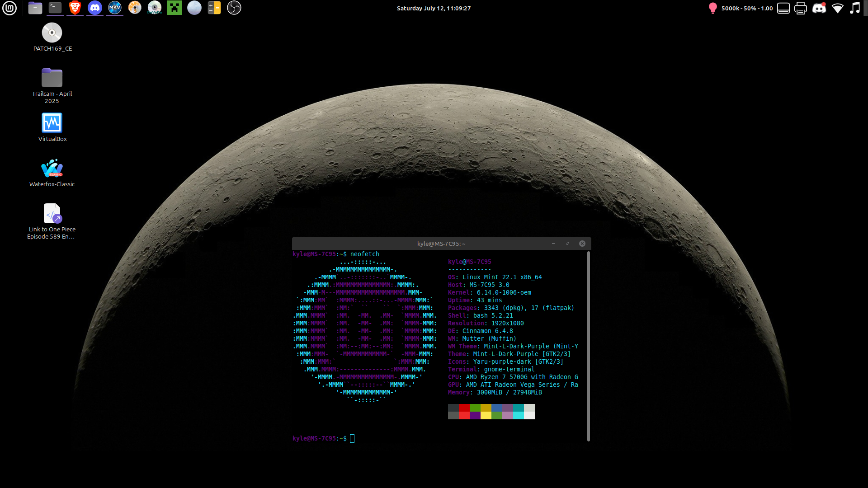The width and height of the screenshot is (868, 488).
Task: Launch Brave browser from the panel
Action: pyautogui.click(x=75, y=8)
